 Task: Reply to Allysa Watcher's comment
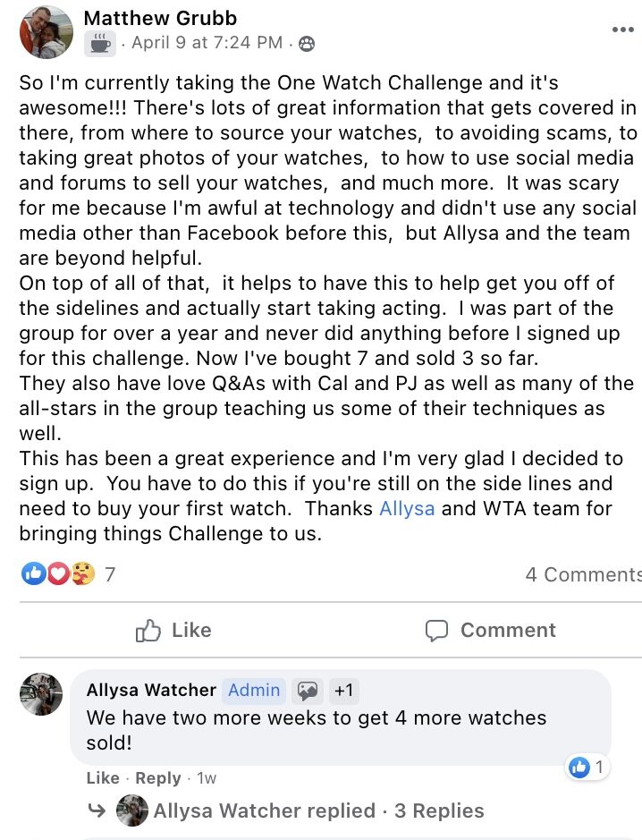(158, 778)
